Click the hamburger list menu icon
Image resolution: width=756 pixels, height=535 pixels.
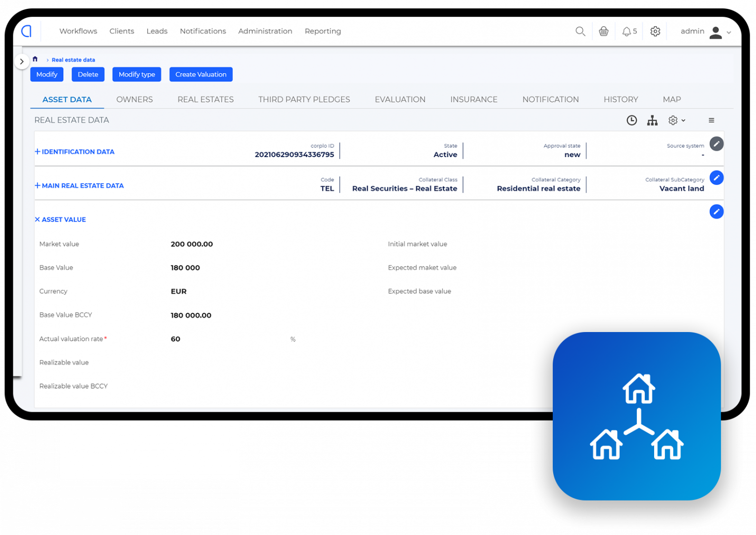(x=711, y=121)
